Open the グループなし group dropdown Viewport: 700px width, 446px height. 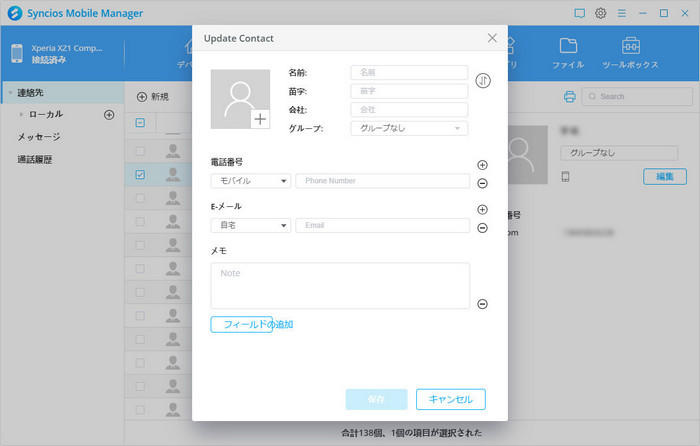409,128
